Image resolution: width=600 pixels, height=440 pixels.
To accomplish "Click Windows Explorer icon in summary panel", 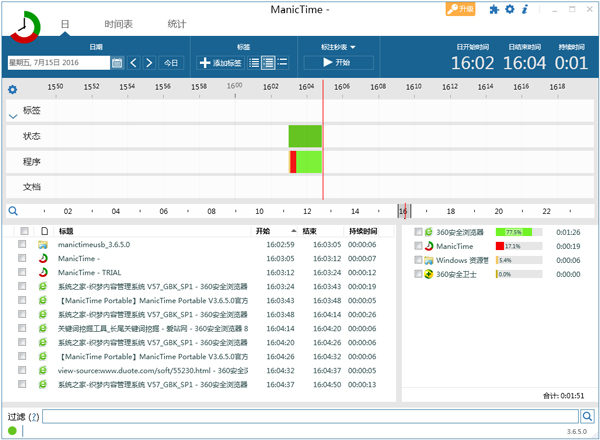I will click(x=429, y=260).
